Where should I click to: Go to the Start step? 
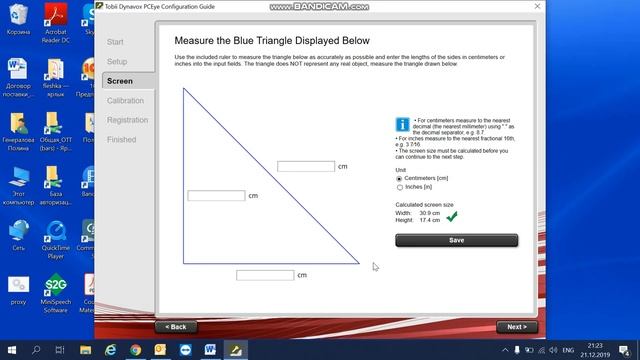coord(115,42)
